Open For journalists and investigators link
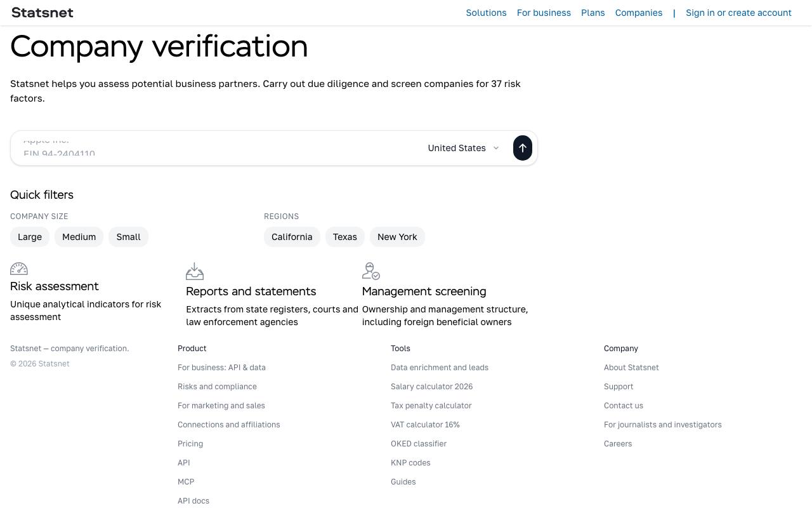Image resolution: width=812 pixels, height=508 pixels. (663, 425)
